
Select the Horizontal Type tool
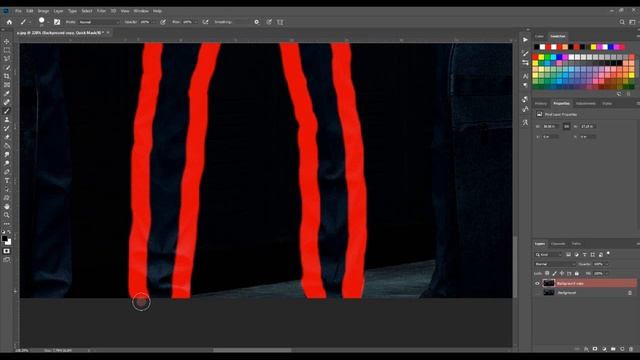coord(7,180)
